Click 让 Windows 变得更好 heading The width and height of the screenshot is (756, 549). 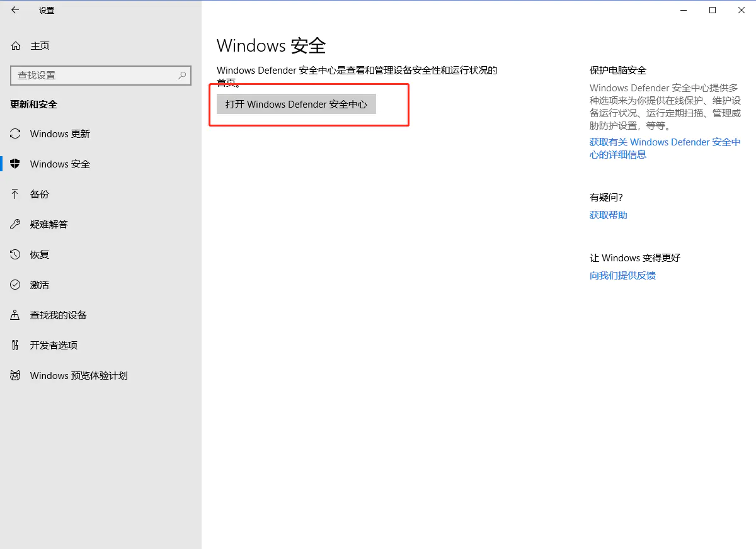point(635,258)
